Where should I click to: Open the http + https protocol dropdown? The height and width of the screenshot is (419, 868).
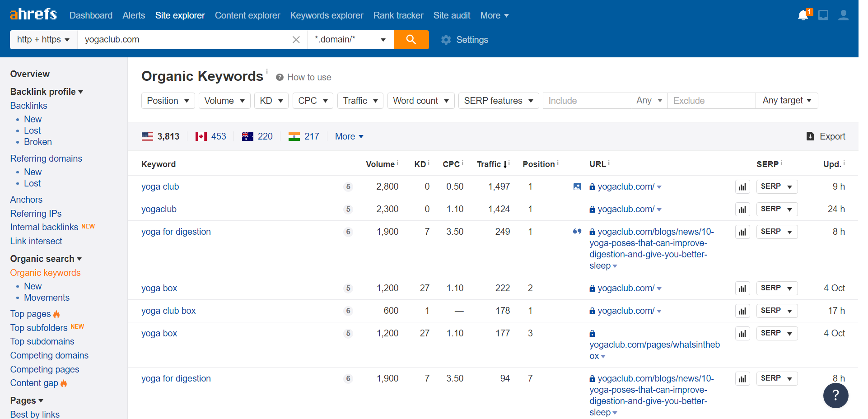[x=43, y=40]
